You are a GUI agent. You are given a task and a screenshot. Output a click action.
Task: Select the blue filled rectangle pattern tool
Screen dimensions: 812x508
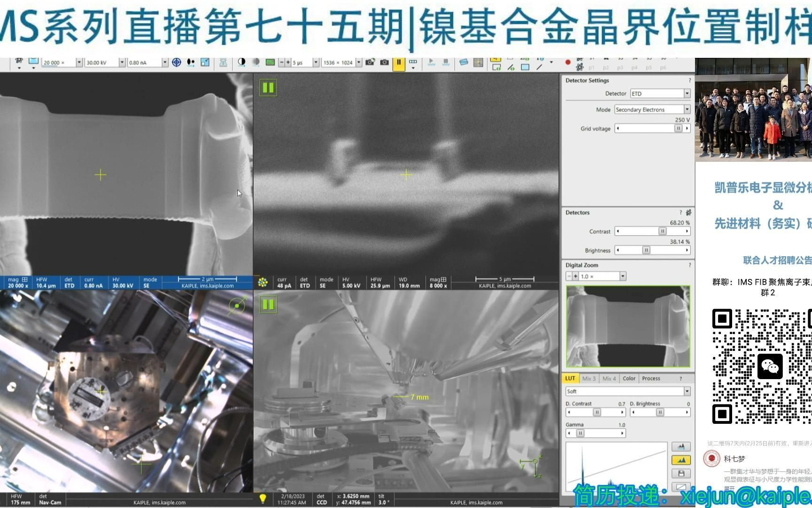(525, 67)
